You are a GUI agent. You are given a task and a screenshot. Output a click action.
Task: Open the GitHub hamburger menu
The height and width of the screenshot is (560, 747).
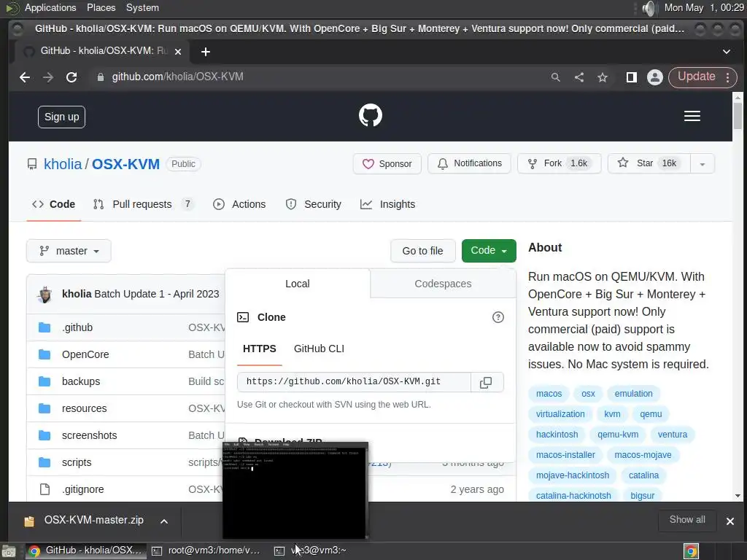click(692, 116)
